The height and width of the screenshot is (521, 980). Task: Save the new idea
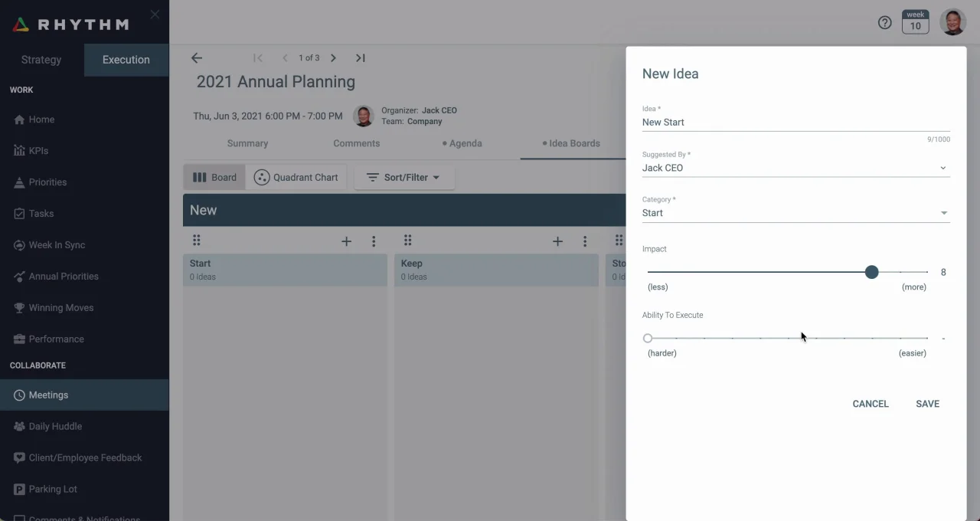(927, 404)
